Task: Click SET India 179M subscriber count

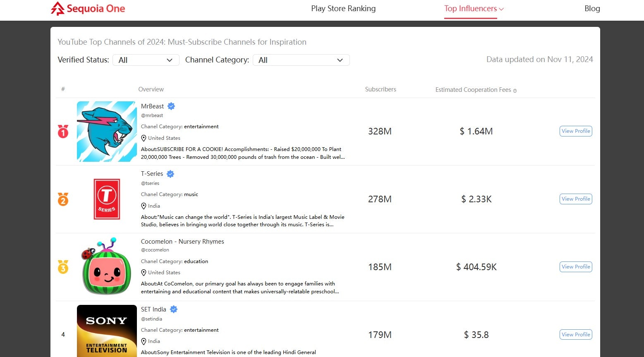Action: click(x=380, y=335)
